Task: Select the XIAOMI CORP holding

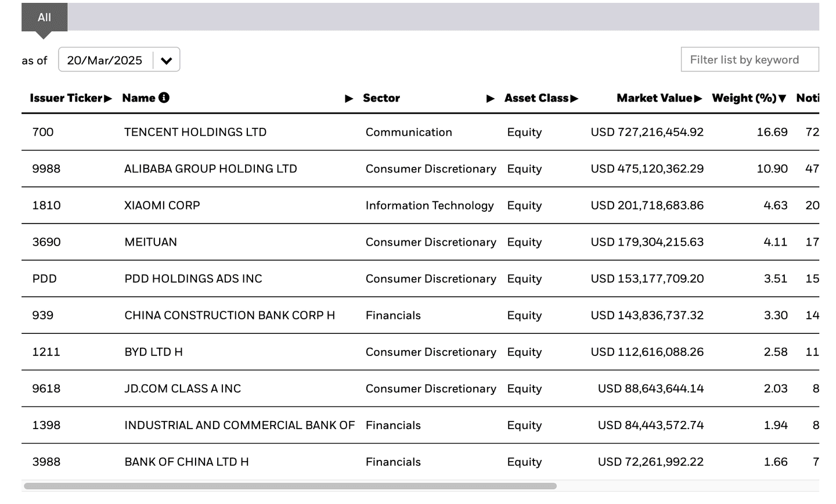Action: pyautogui.click(x=162, y=206)
